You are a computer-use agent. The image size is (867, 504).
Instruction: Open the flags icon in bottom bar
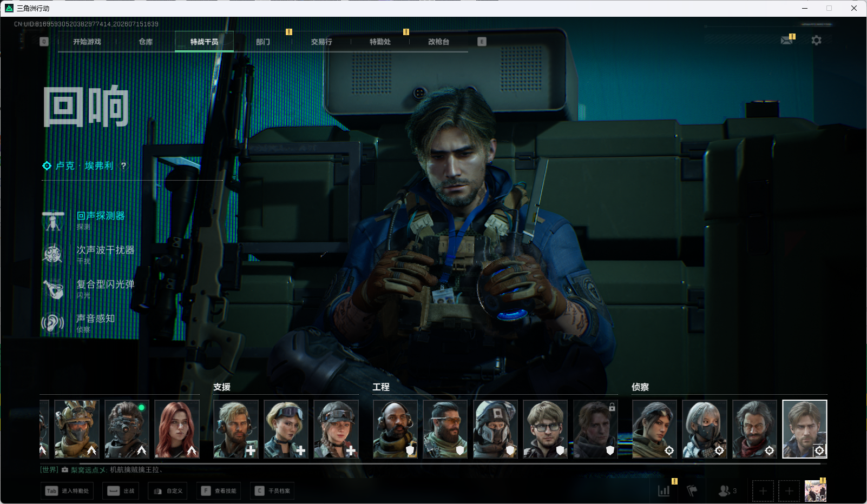(692, 491)
